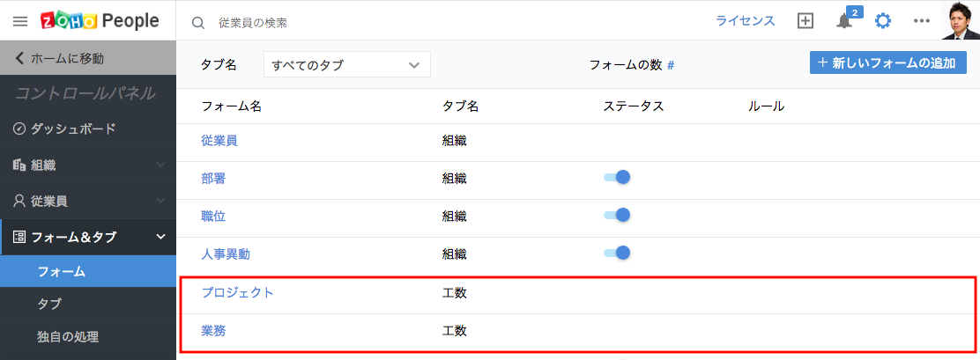Screen dimensions: 980x360
Task: Collapse the フォーム&タブ sidebar section
Action: pyautogui.click(x=160, y=237)
